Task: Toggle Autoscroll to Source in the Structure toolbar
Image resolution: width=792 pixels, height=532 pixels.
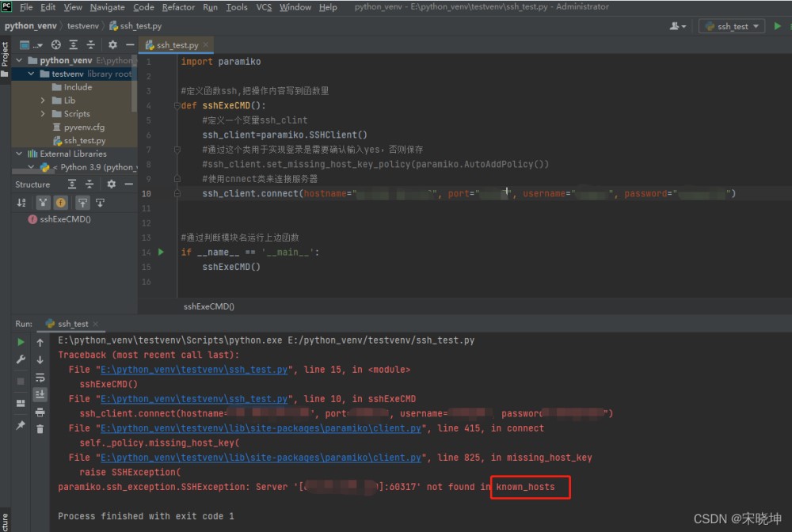Action: click(82, 203)
